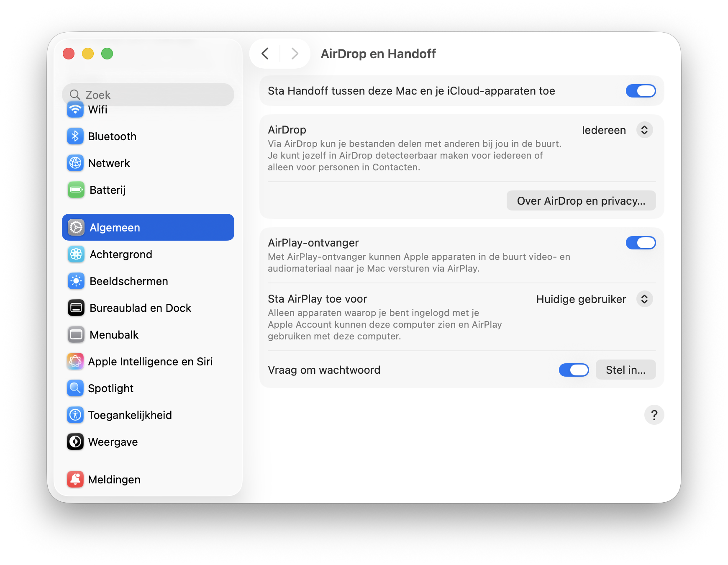Viewport: 728px width, 565px height.
Task: Open Meldingen in the sidebar
Action: 114,480
